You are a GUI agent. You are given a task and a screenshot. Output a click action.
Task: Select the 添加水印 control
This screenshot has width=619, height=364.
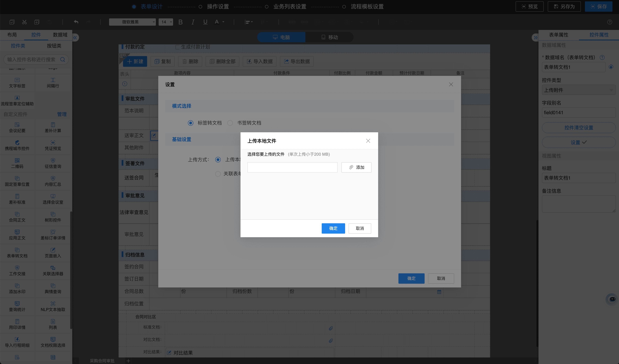[17, 289]
